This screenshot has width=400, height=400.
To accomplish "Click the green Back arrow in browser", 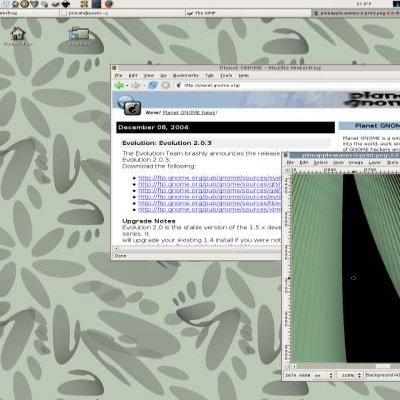I will [119, 85].
